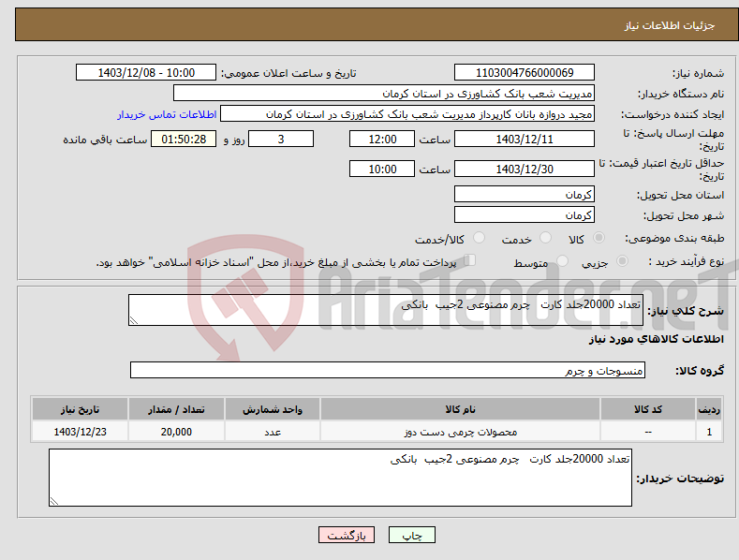Click the توضیحات خریدار text area
This screenshot has width=739, height=560.
click(340, 478)
